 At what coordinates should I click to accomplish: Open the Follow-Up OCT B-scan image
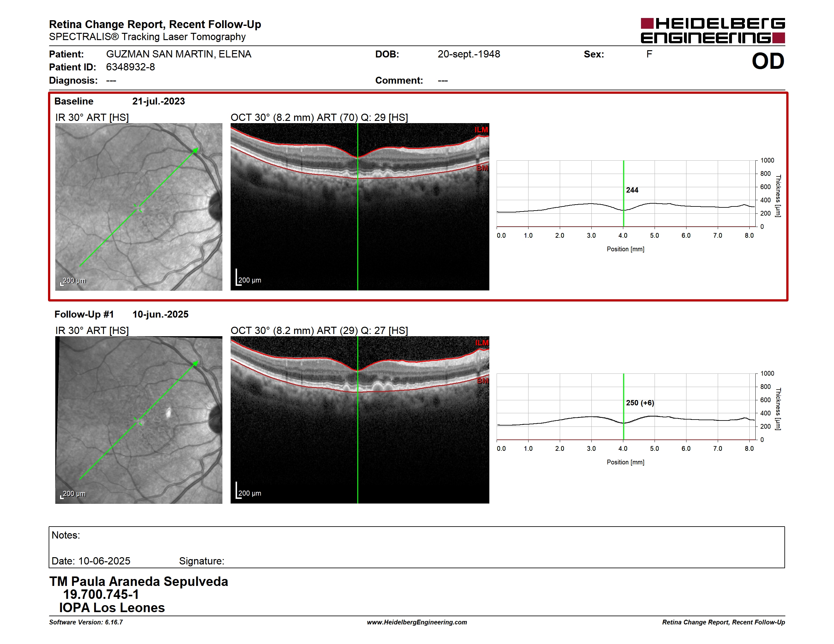360,420
